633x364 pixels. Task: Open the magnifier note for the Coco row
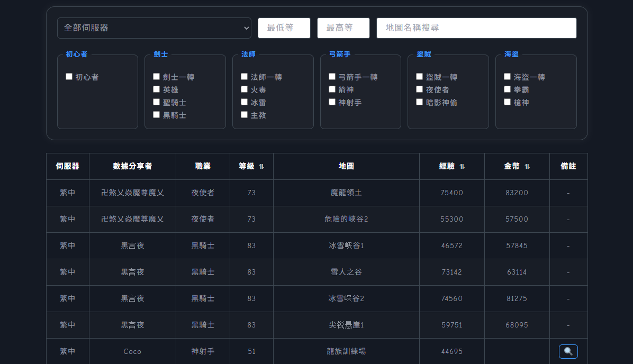[568, 351]
